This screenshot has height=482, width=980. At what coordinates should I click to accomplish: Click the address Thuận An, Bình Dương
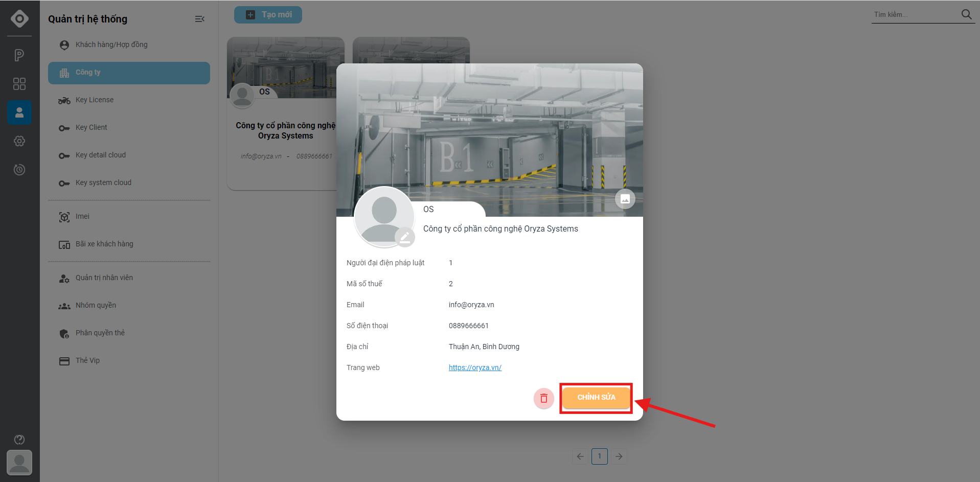(x=484, y=347)
